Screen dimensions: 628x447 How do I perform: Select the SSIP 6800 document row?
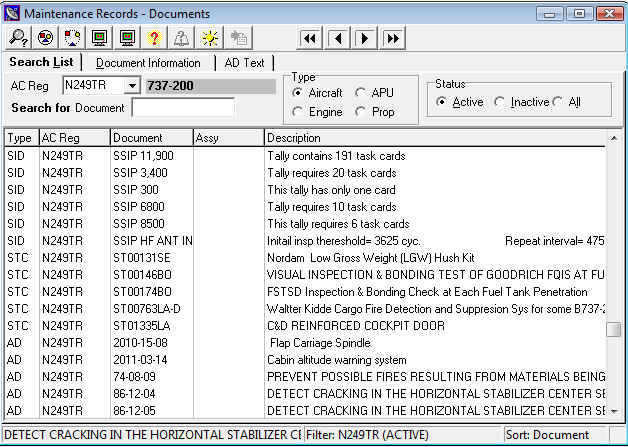(x=305, y=207)
